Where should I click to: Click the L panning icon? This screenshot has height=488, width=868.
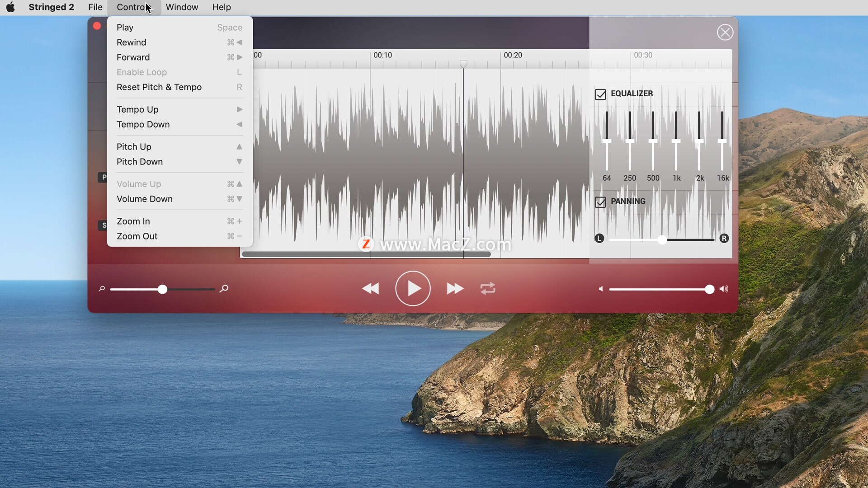[599, 239]
